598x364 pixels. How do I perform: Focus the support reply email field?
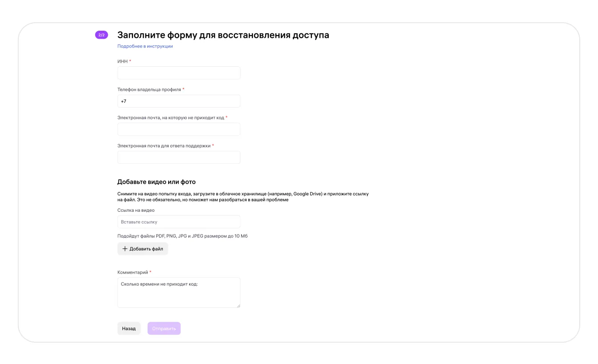click(179, 157)
